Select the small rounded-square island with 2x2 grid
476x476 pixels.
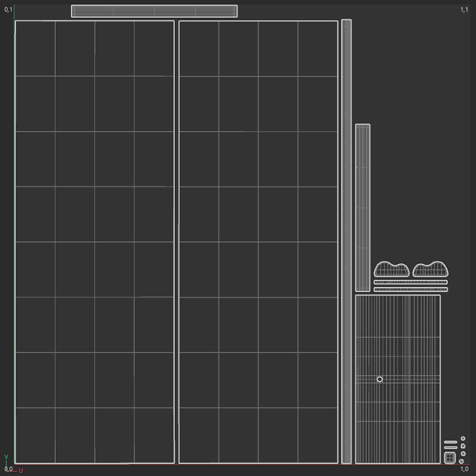pos(450,458)
